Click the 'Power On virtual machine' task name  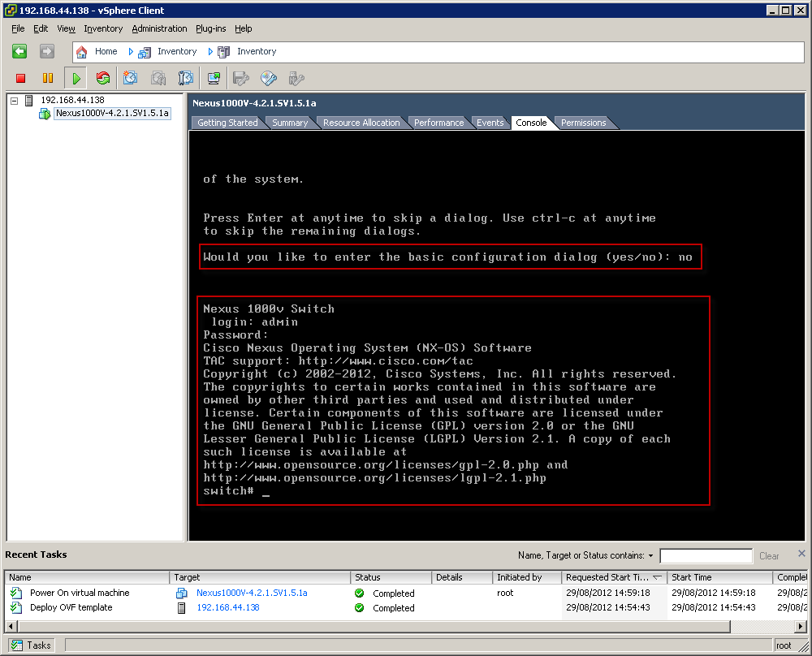tap(80, 593)
